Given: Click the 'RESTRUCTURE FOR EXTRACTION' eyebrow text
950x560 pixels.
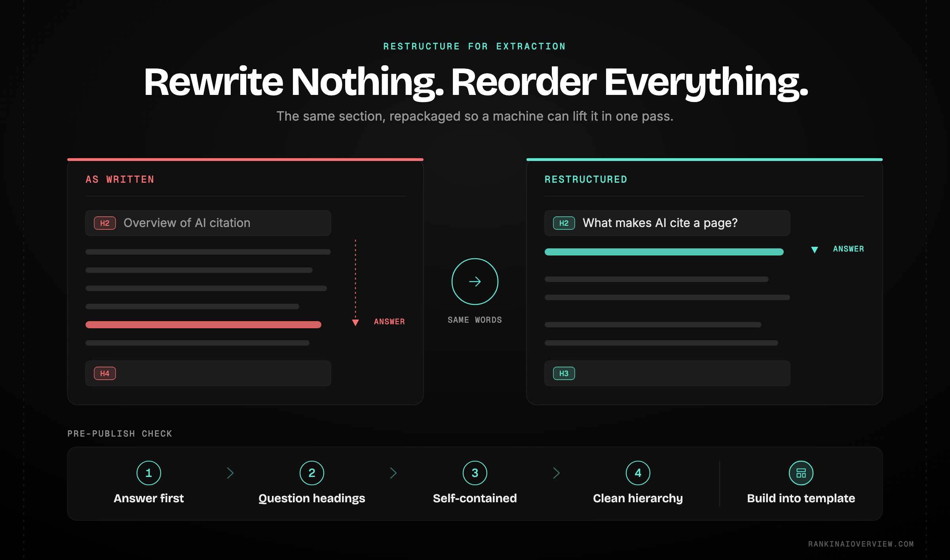Looking at the screenshot, I should (x=475, y=46).
